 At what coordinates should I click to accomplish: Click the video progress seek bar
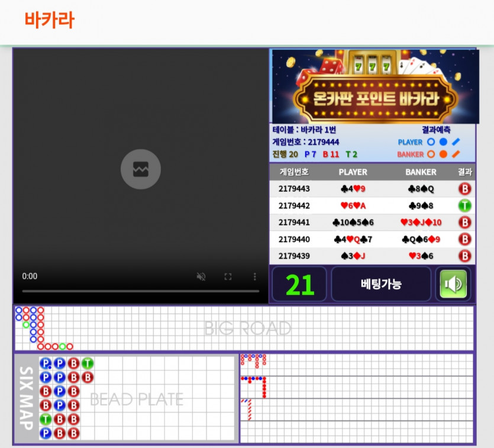pyautogui.click(x=141, y=291)
